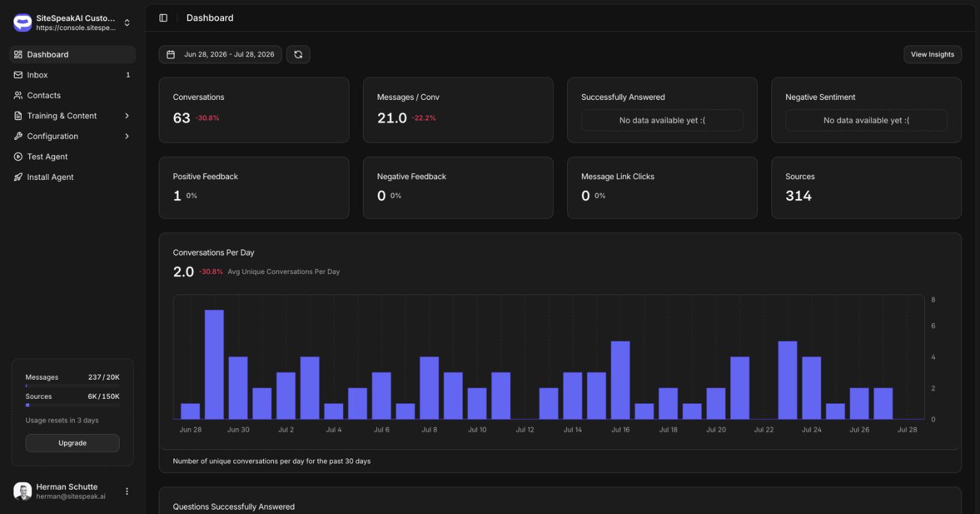Click the 6K/150K sources usage value
Screen dimensions: 980x514
pyautogui.click(x=104, y=397)
